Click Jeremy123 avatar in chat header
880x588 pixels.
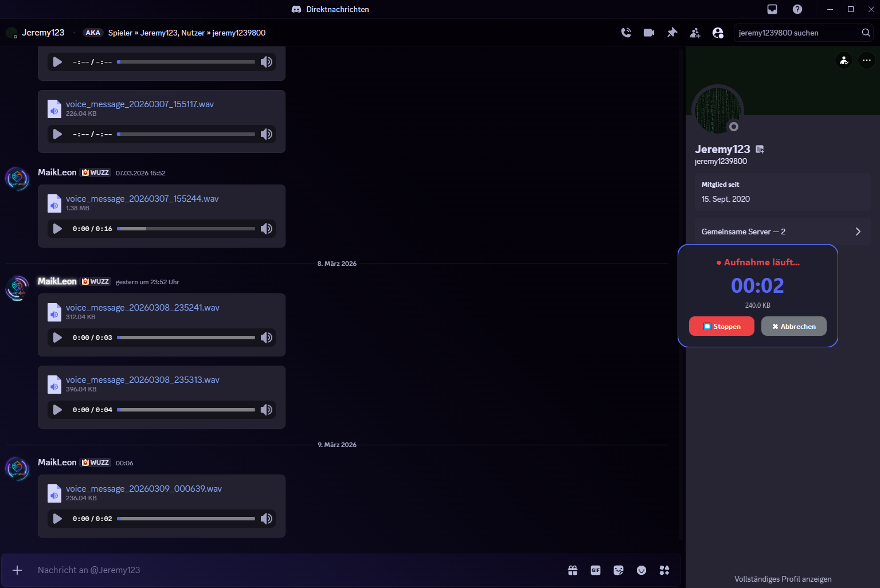[x=11, y=33]
